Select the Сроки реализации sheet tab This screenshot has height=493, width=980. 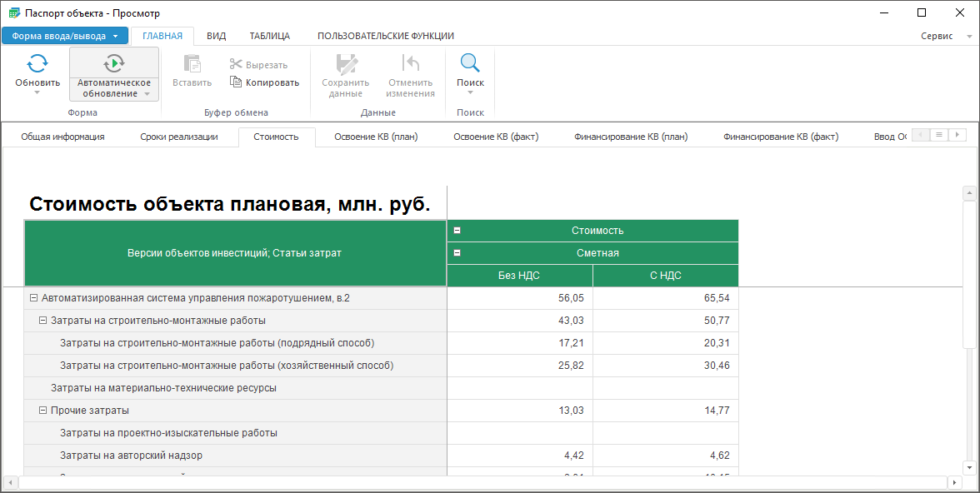click(x=178, y=137)
